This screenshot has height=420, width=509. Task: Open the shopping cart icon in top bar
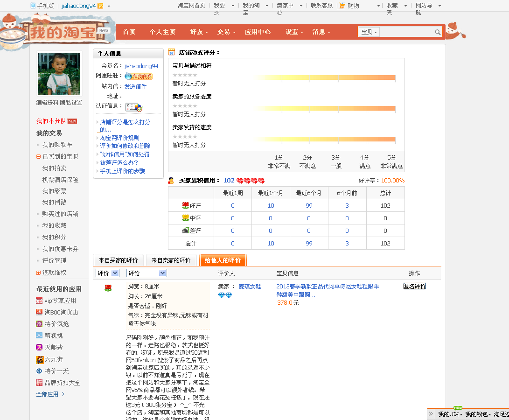tap(342, 6)
